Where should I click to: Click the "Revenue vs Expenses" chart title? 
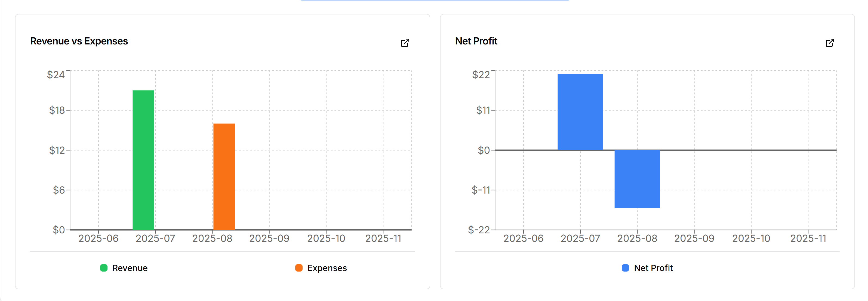click(79, 41)
